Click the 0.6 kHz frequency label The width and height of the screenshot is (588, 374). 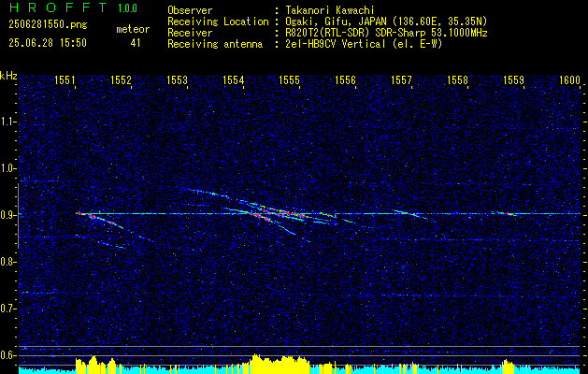7,355
